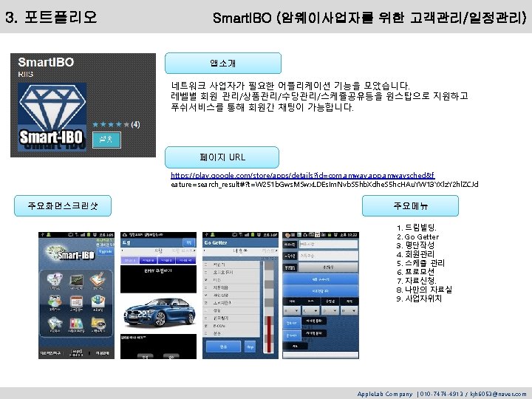Click the description line starting 네트워크 사업자가

click(290, 85)
